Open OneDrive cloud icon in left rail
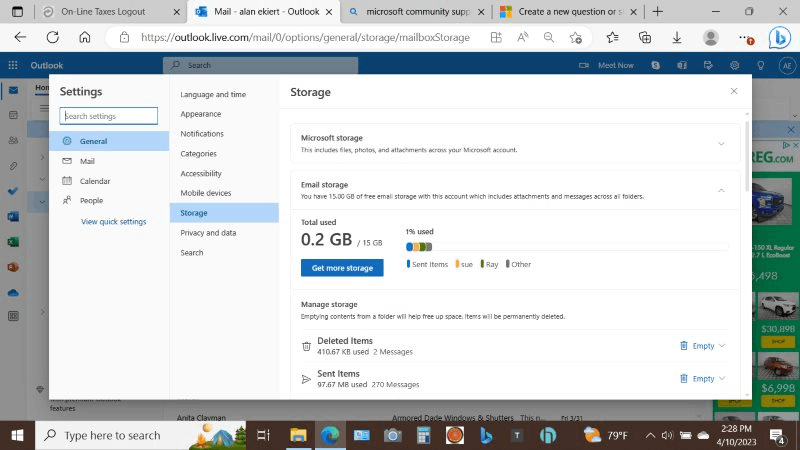Screen dimensions: 800x450 [13, 292]
